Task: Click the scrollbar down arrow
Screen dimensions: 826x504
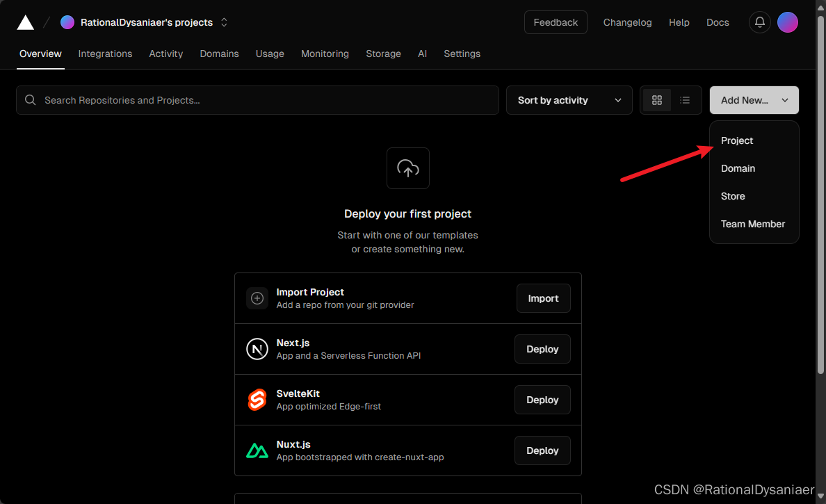Action: (x=820, y=496)
